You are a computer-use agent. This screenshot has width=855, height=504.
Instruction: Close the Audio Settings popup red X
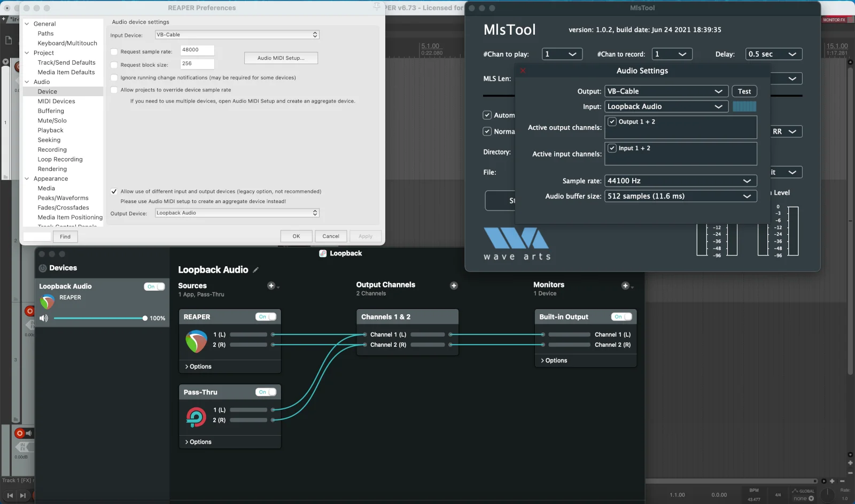click(x=523, y=71)
